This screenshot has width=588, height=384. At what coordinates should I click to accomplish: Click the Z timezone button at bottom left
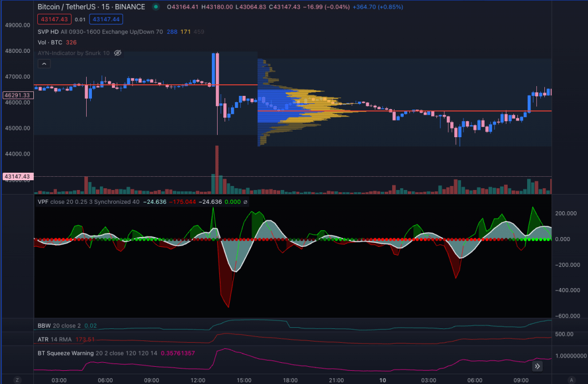(17, 380)
